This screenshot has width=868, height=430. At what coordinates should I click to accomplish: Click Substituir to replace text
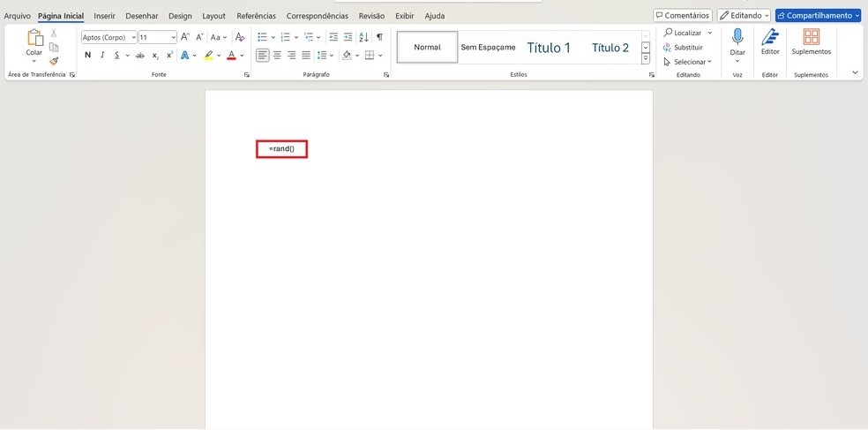683,47
